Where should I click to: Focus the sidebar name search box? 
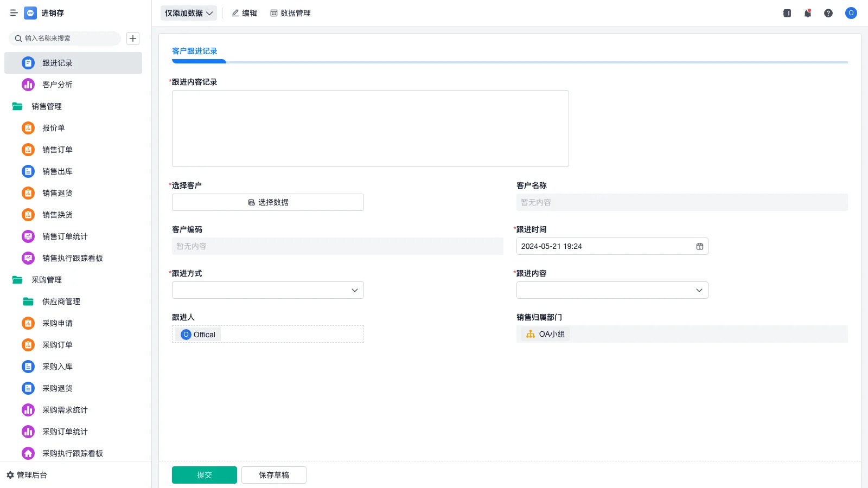65,38
